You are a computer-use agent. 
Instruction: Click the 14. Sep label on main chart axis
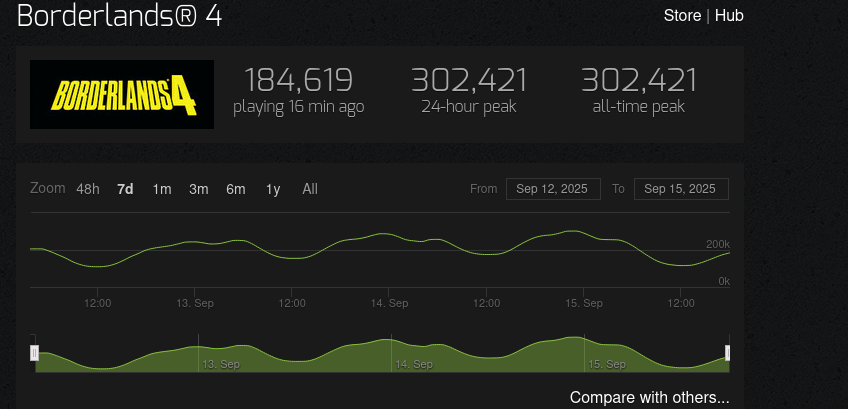coord(389,304)
